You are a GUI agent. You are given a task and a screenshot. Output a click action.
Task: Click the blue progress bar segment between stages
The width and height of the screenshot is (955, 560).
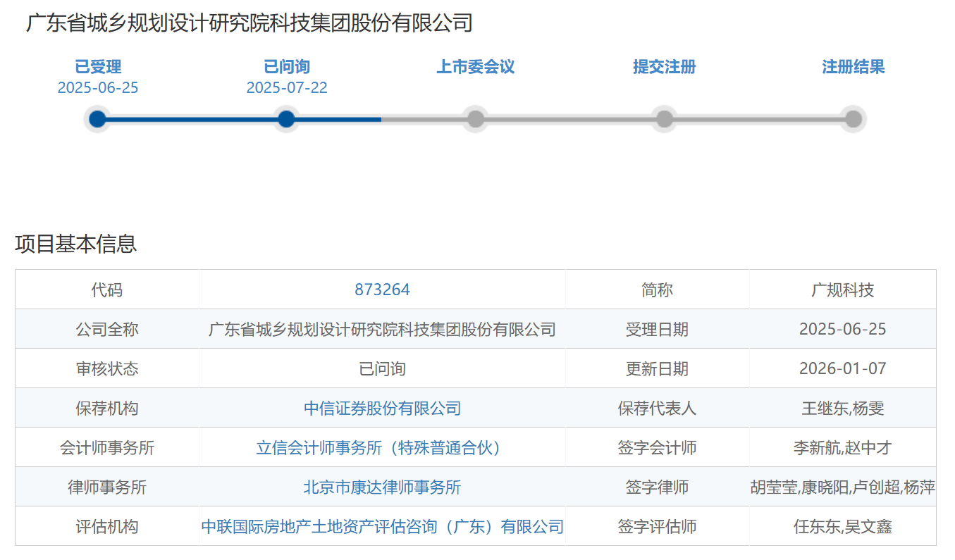point(192,119)
